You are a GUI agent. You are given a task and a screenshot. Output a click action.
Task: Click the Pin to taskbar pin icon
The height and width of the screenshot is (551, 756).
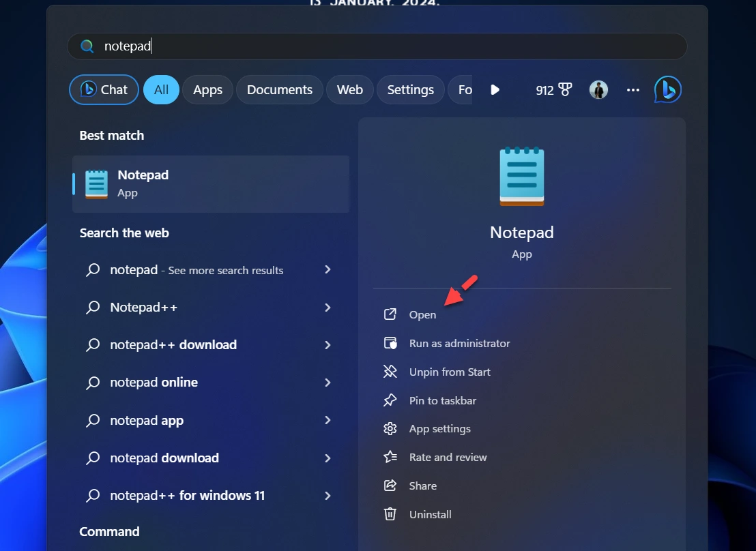[390, 400]
